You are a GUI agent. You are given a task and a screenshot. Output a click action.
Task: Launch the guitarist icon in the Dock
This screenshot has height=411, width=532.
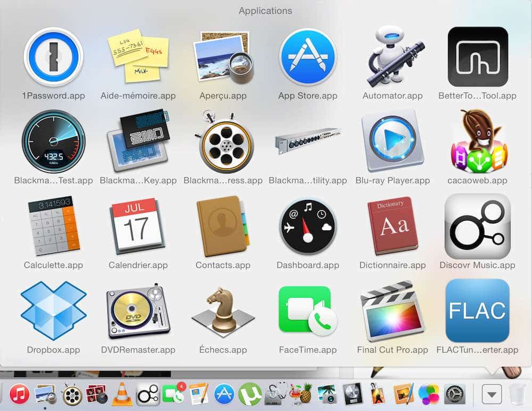[378, 394]
